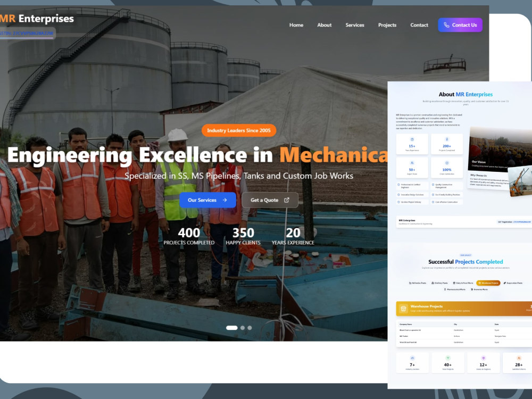Click the Our Services button
532x399 pixels.
[207, 200]
